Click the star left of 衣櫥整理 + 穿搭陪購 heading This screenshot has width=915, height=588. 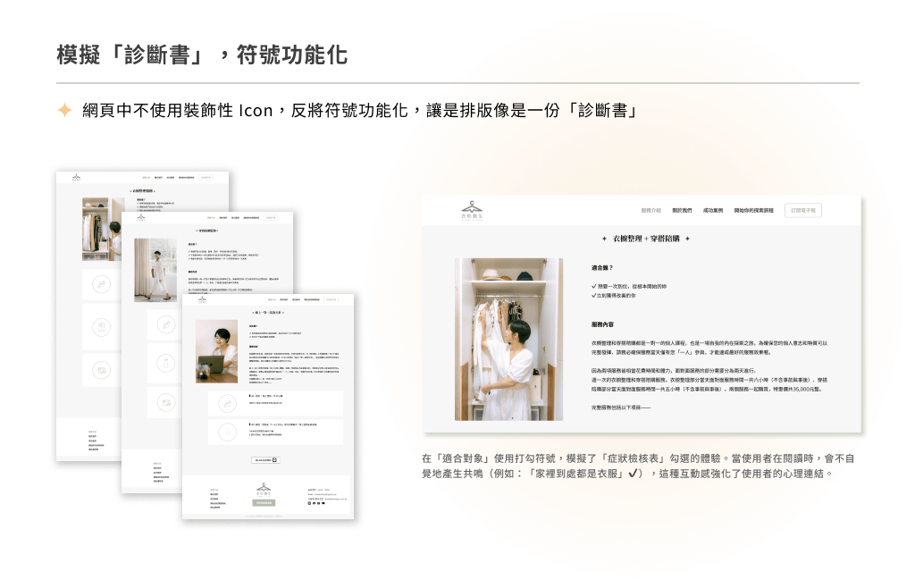coord(605,239)
